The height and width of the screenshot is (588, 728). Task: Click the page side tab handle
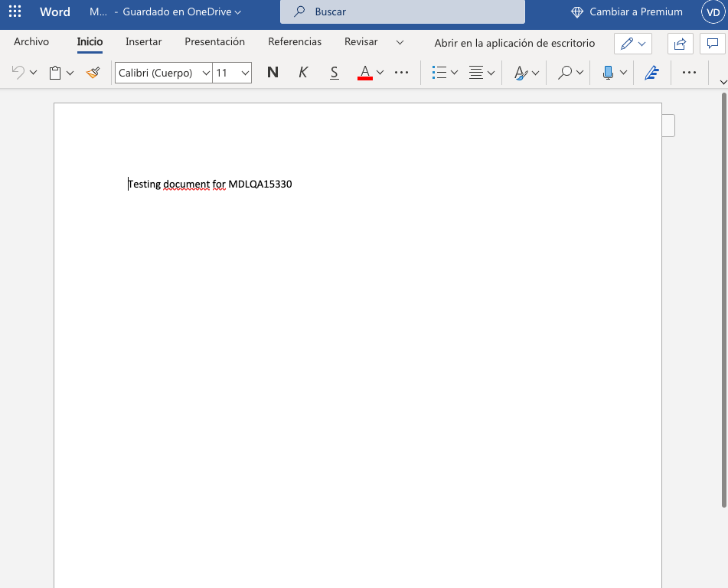[668, 126]
